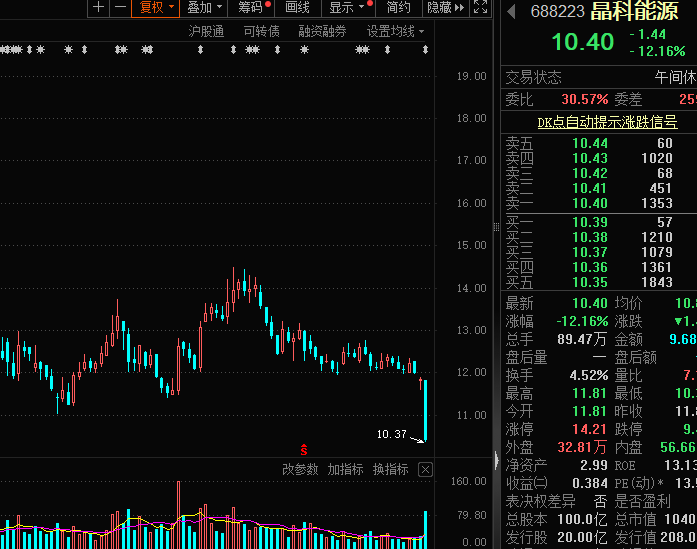Select the 画线 drawing tool tab
This screenshot has height=549, width=697.
pyautogui.click(x=297, y=8)
